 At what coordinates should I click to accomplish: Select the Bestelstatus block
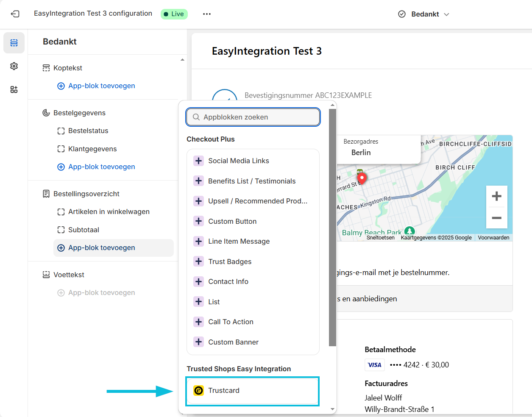pos(88,131)
